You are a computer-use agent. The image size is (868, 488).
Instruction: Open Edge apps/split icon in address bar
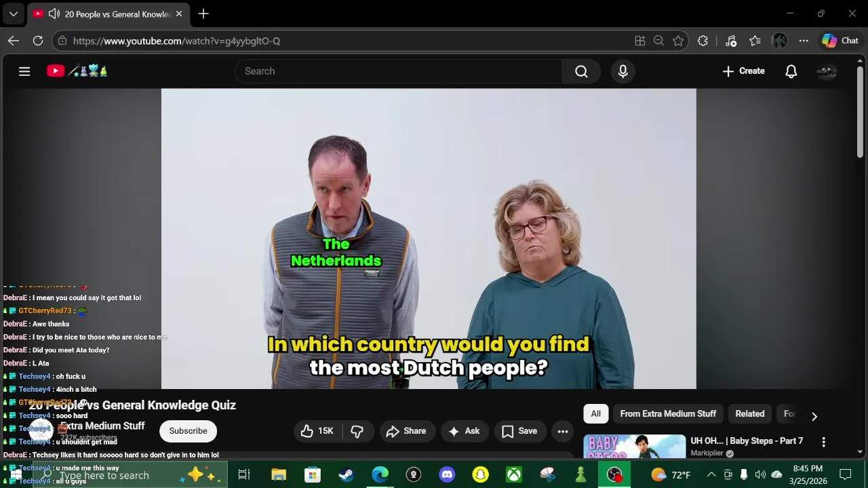pyautogui.click(x=639, y=41)
